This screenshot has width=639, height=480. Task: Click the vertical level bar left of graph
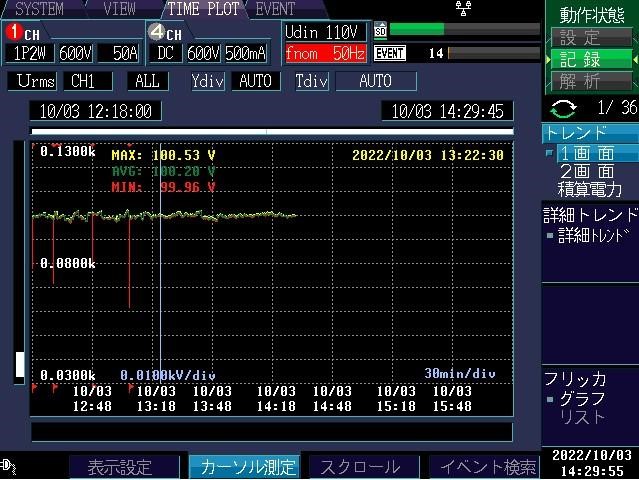[19, 262]
